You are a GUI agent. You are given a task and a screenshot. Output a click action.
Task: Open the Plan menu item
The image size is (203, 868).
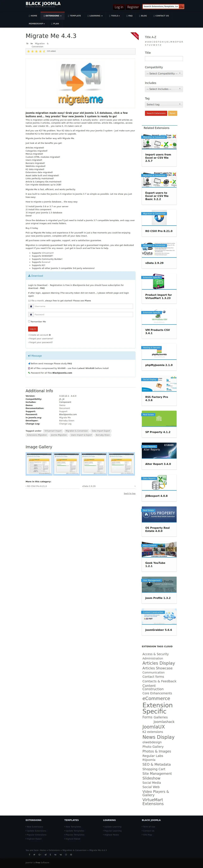pos(55,24)
